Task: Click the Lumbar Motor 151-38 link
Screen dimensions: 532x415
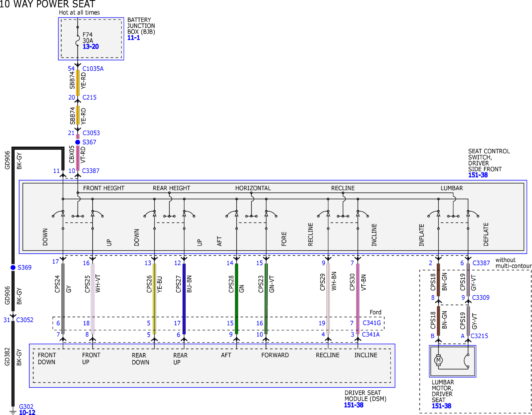Action: pos(441,406)
